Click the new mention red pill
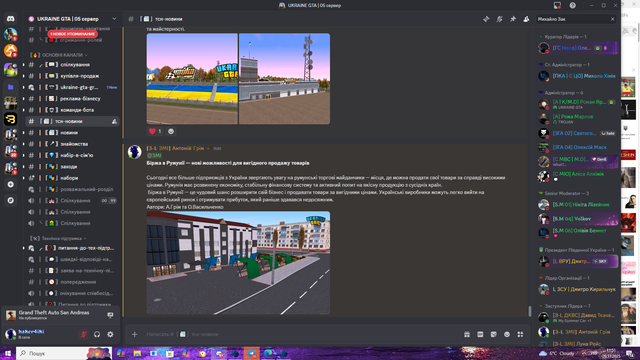This screenshot has height=360, width=640. tap(72, 34)
